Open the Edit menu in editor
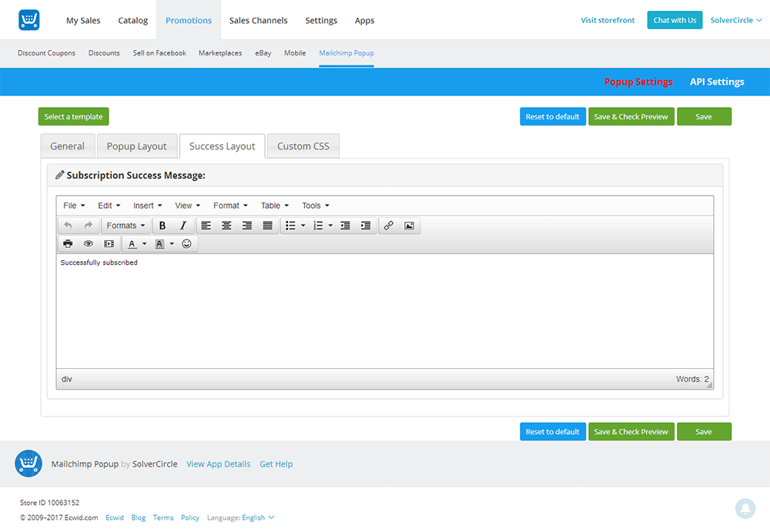This screenshot has height=532, width=770. [109, 206]
